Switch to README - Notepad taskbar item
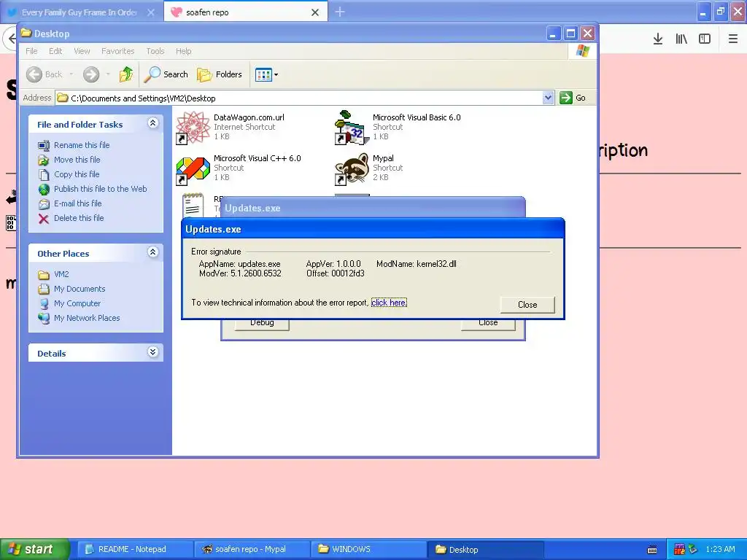 [135, 550]
